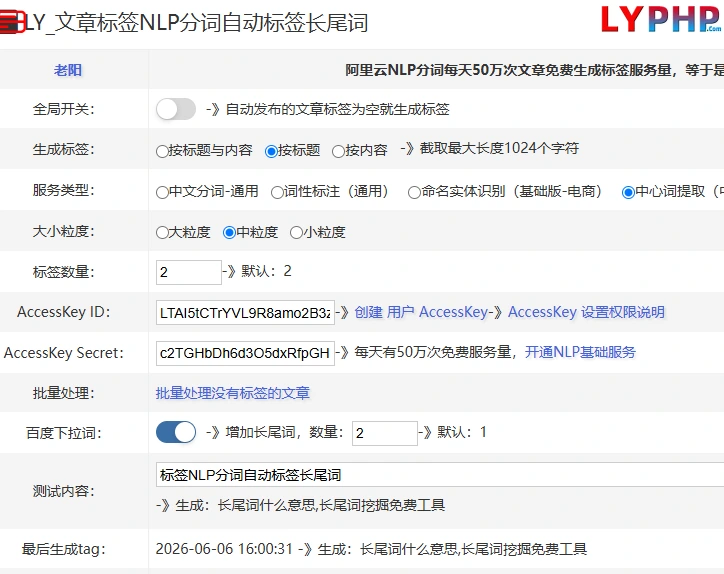This screenshot has height=574, width=724.
Task: Click the 长尾词 数量 input field
Action: 385,433
